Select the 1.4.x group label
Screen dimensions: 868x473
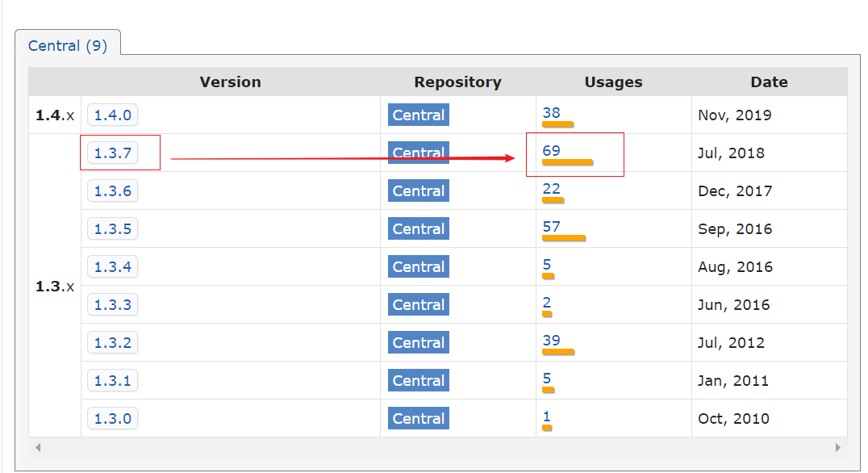click(55, 115)
